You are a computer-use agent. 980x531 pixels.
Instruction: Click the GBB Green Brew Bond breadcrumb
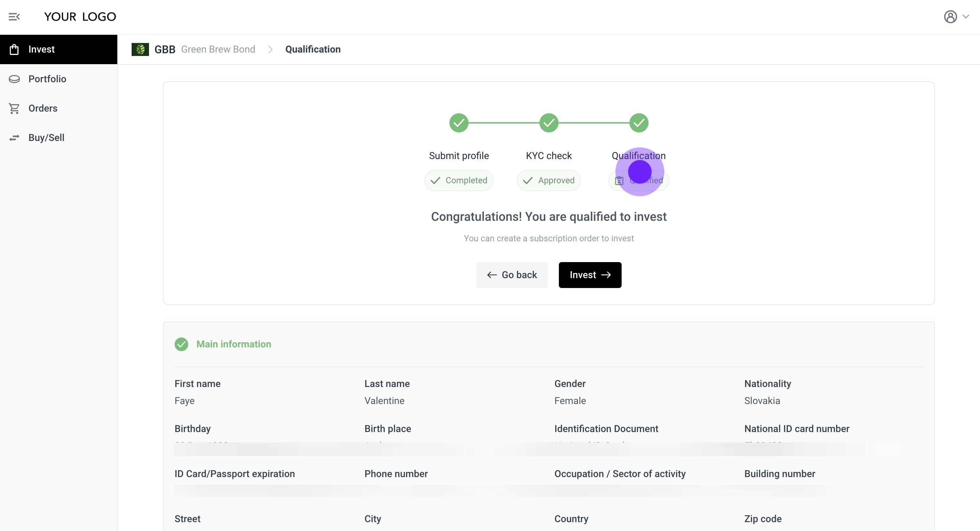click(205, 49)
